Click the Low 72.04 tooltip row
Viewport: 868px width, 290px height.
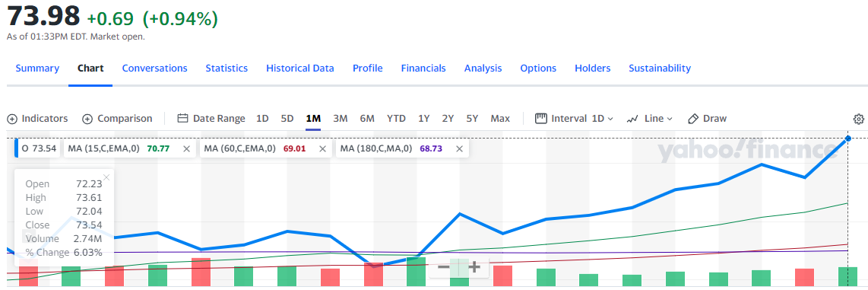pyautogui.click(x=64, y=212)
